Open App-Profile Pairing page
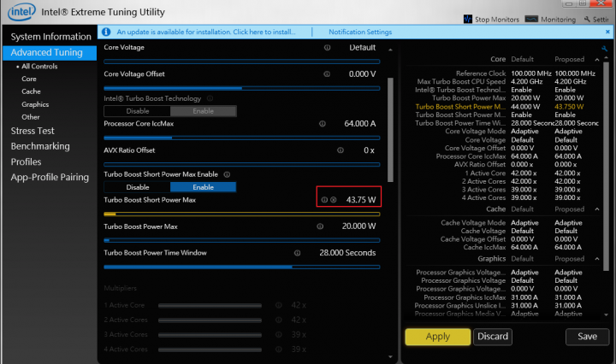The width and height of the screenshot is (616, 364). [50, 177]
